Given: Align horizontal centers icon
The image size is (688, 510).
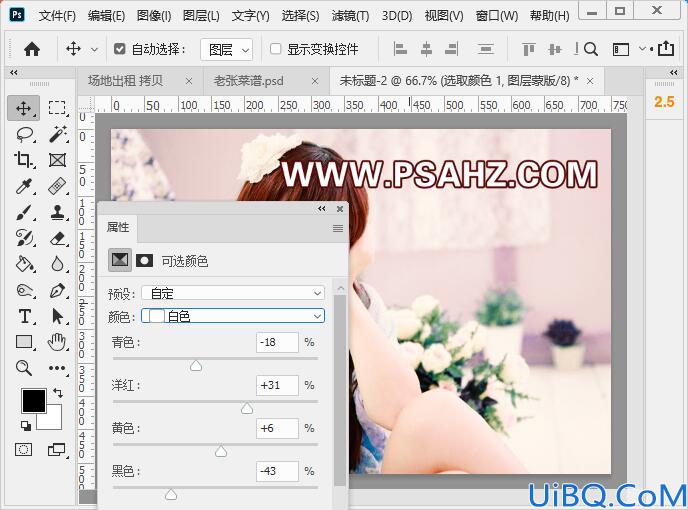Looking at the screenshot, I should 426,49.
